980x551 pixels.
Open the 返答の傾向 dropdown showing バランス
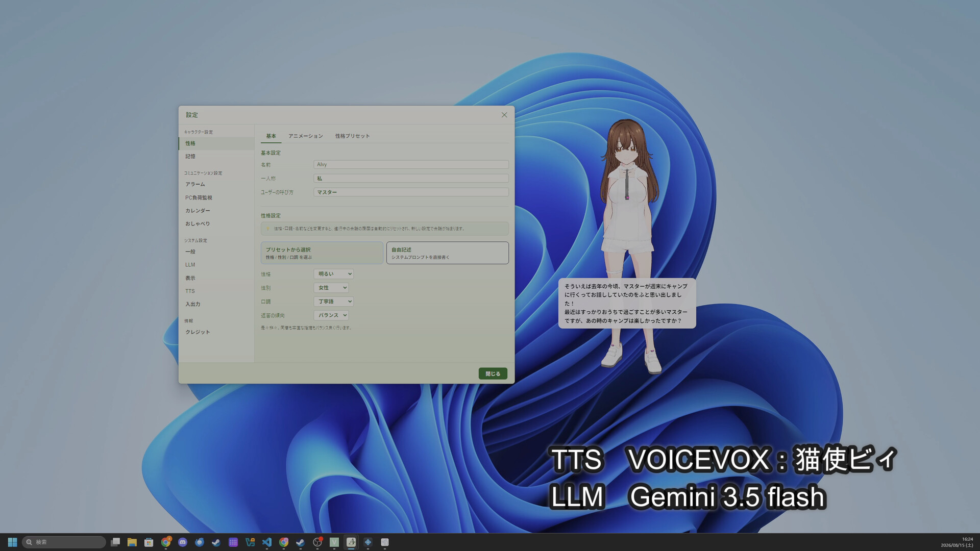point(331,315)
